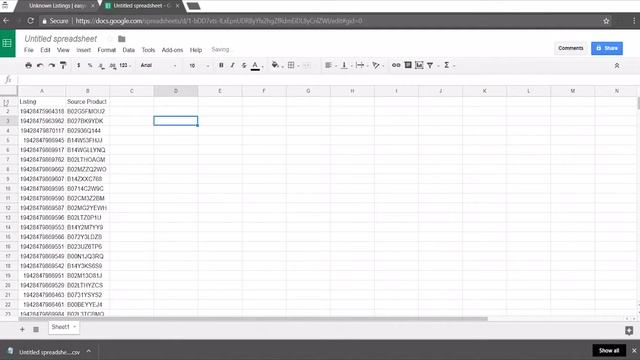Collapse the menus with double chevron
640x360 pixels.
coord(617,66)
